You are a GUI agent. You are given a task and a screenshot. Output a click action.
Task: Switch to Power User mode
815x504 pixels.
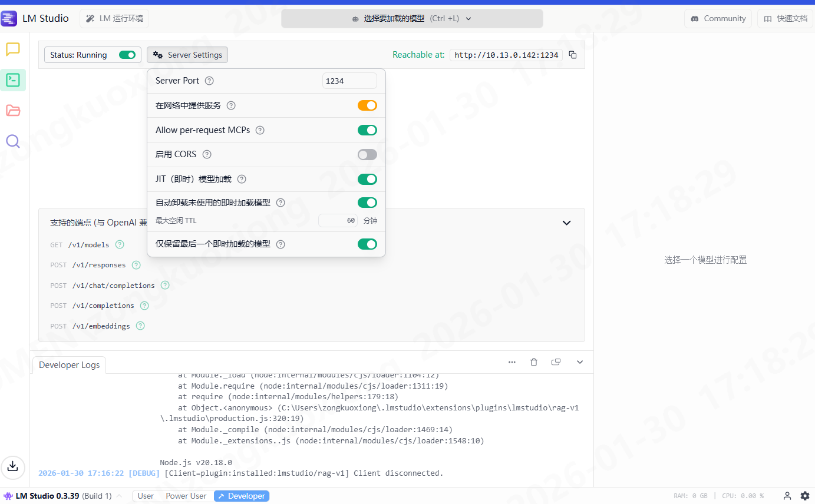tap(186, 496)
